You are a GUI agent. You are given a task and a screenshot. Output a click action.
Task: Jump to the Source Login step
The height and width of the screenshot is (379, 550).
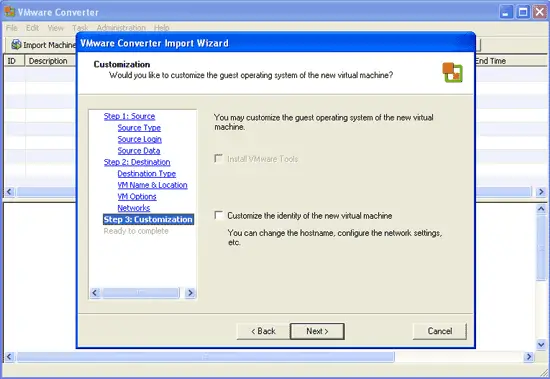tap(140, 139)
